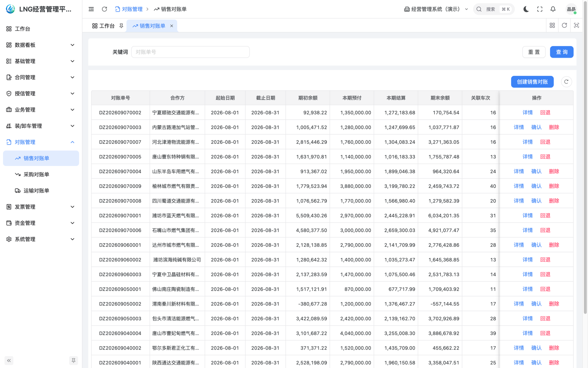Switch to the 工作台 tab

click(103, 26)
